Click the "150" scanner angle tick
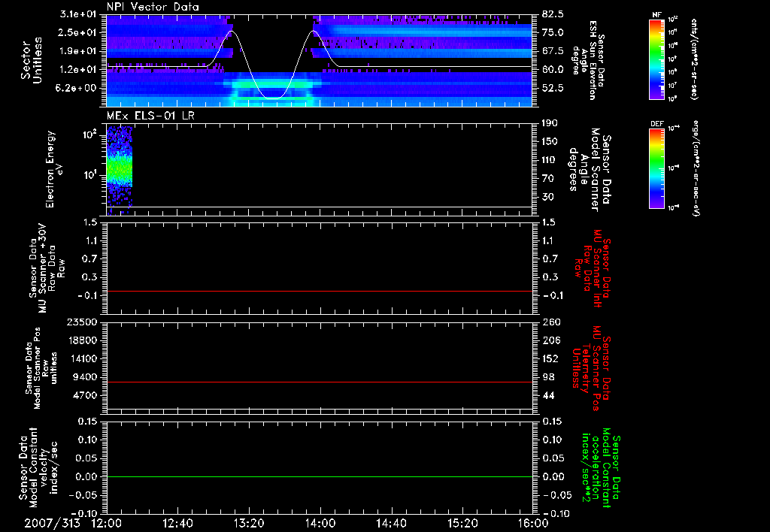 (550, 142)
